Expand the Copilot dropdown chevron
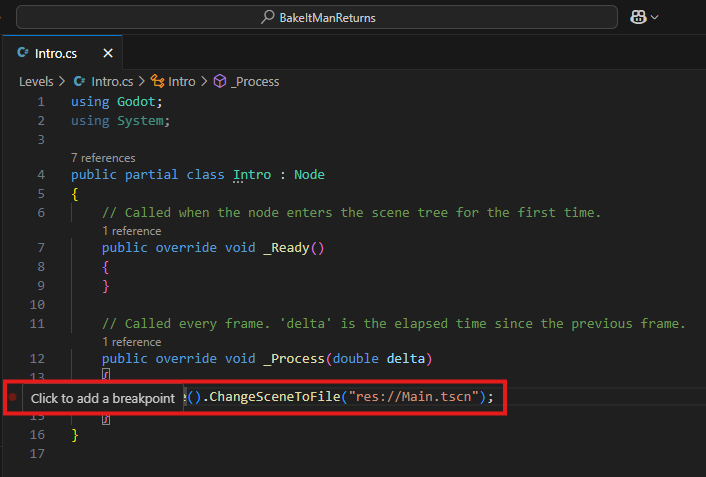The image size is (706, 477). (655, 18)
